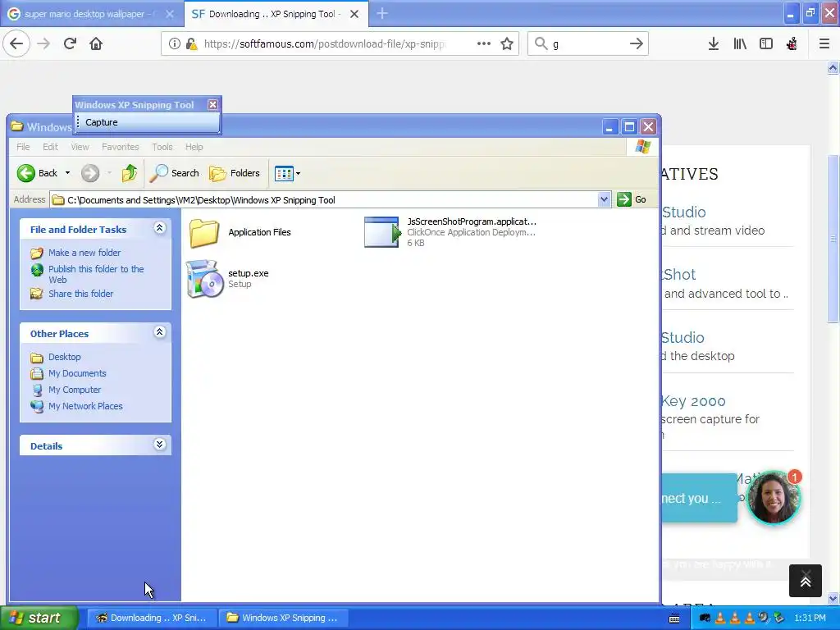Viewport: 840px width, 630px height.
Task: Bookmark this page with the star
Action: tap(507, 43)
